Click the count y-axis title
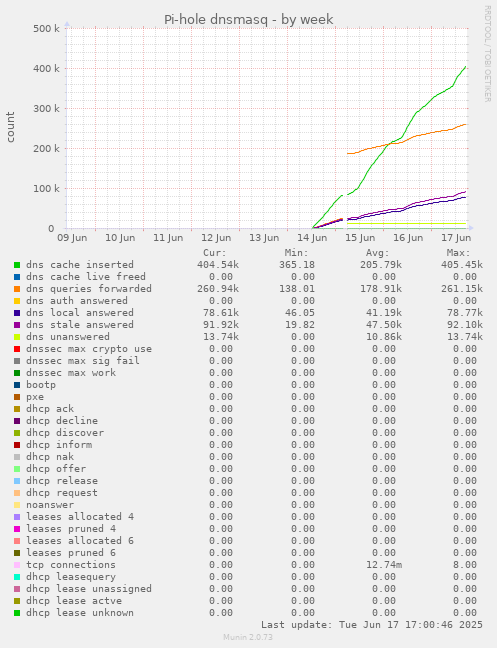497x648 pixels. 10,127
